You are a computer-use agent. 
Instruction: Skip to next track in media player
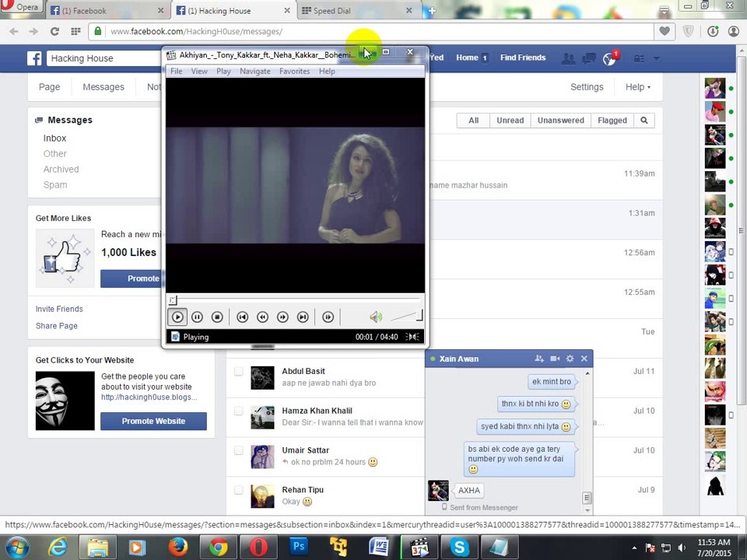(x=303, y=317)
